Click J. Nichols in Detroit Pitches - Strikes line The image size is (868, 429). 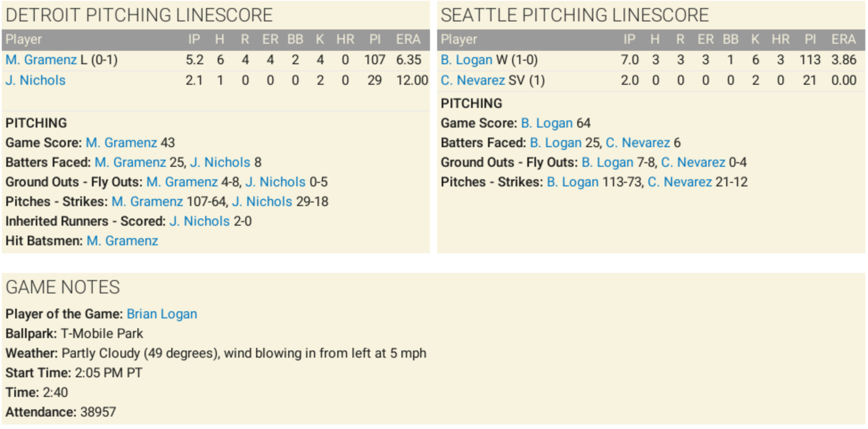click(262, 202)
